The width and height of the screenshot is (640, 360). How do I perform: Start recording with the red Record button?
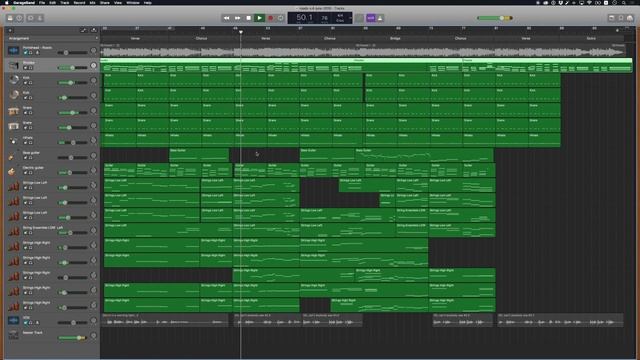coord(270,18)
